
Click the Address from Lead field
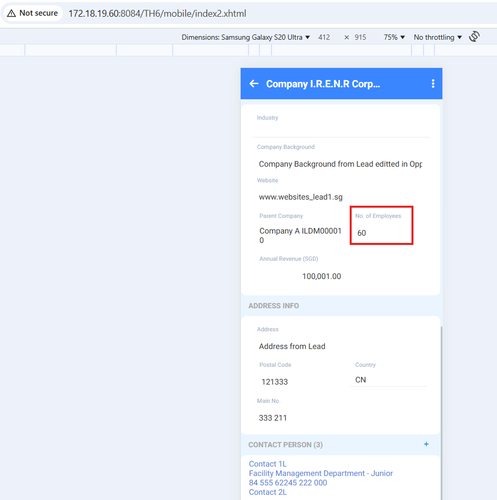point(292,346)
